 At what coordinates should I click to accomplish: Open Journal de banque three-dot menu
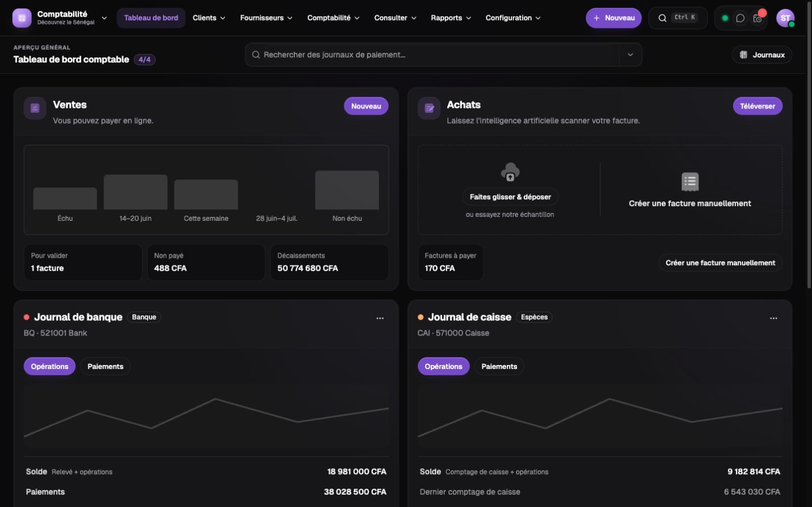click(380, 318)
